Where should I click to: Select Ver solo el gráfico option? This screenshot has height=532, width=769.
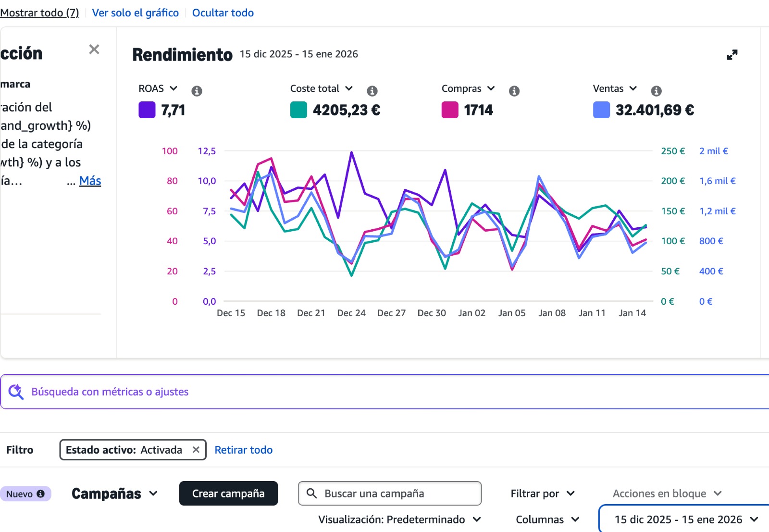click(135, 13)
